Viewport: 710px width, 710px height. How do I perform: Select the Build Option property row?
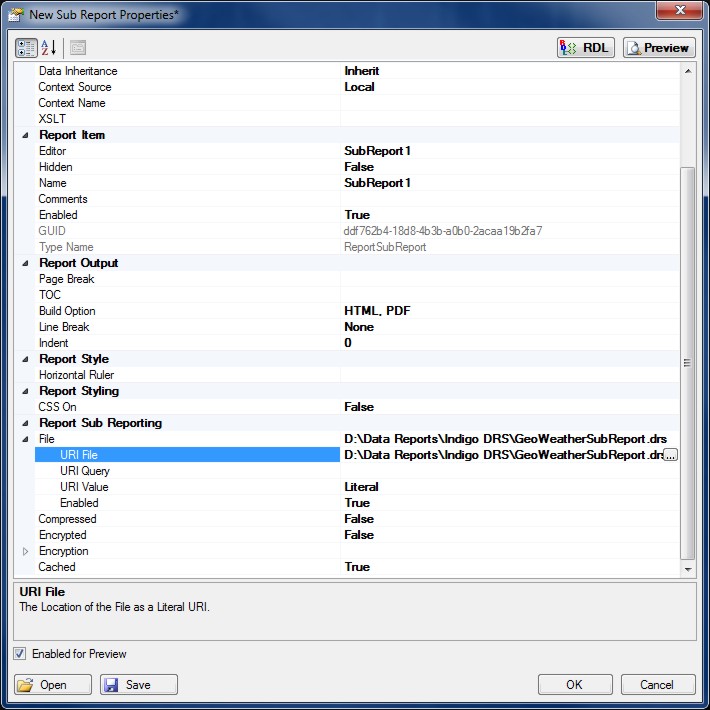(68, 311)
